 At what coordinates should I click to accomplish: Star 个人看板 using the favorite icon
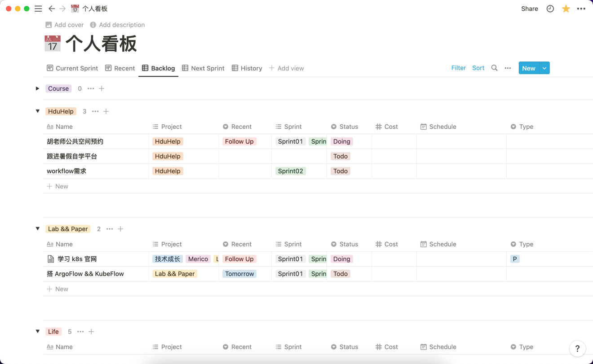tap(566, 9)
